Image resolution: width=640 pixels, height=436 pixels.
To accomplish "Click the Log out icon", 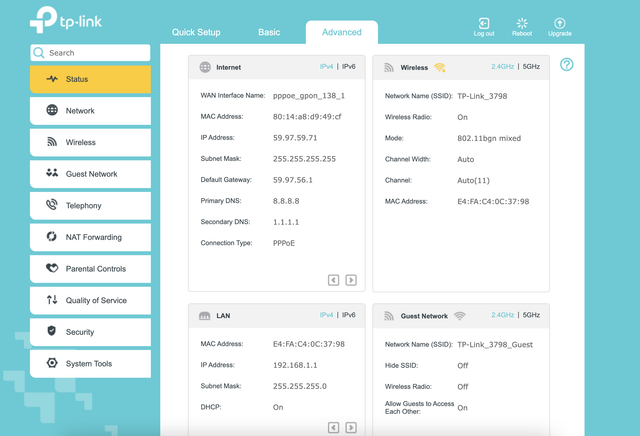I will tap(484, 23).
